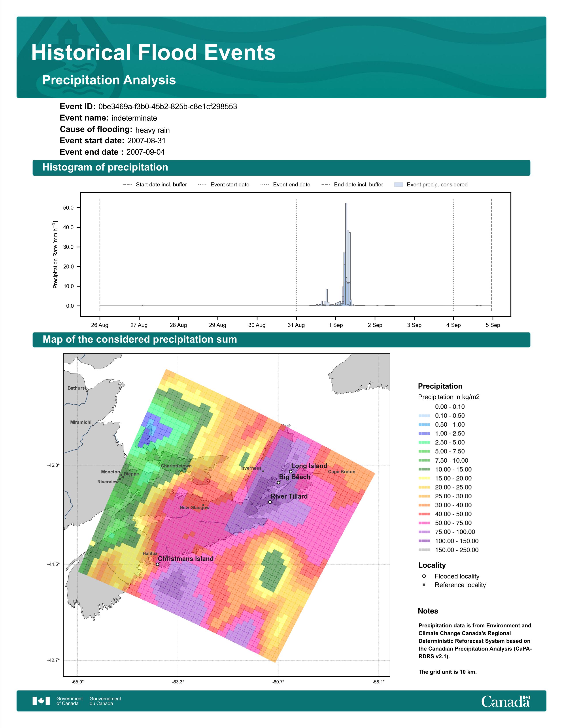This screenshot has width=563, height=728.
Task: Click the Event precip. considered legend patch
Action: pyautogui.click(x=399, y=185)
